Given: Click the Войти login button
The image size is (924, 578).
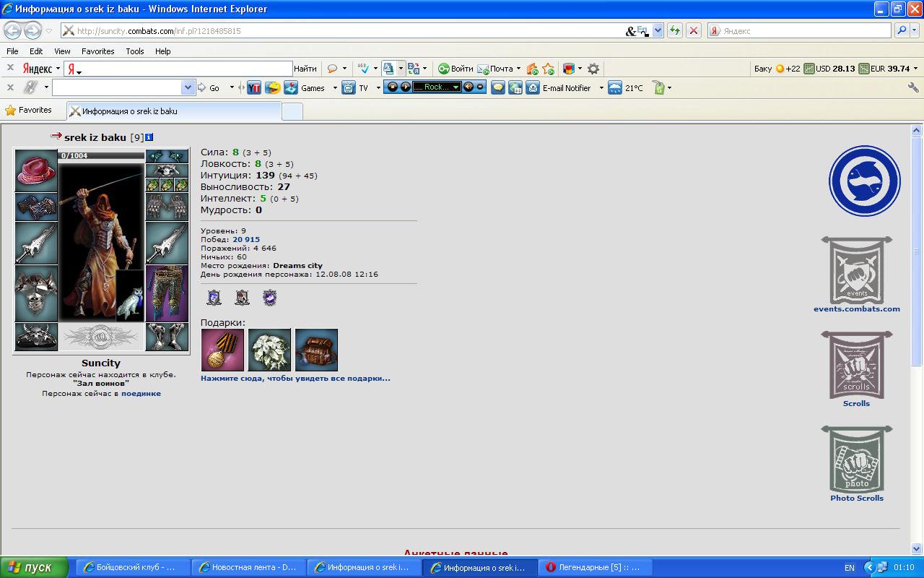Looking at the screenshot, I should click(456, 69).
